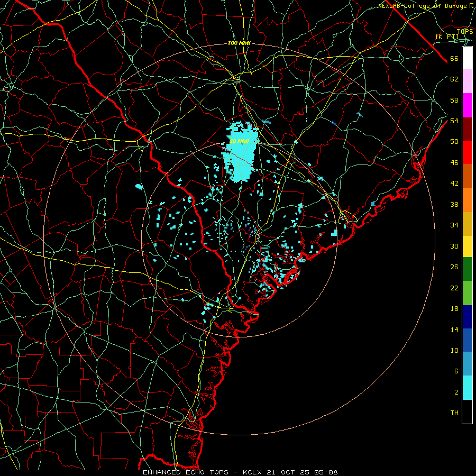Screen dimensions: 476x476
Task: Pick the medium blue swatch on the scale
Action: point(467,340)
